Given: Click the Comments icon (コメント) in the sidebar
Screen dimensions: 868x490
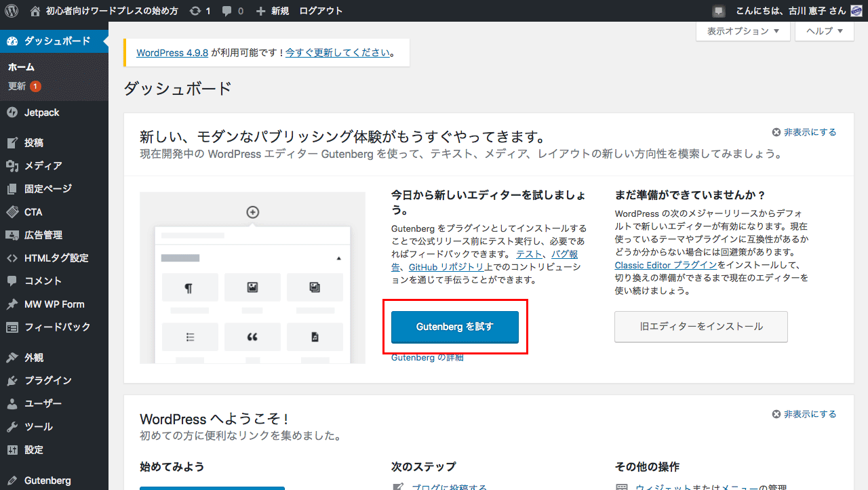Looking at the screenshot, I should click(12, 281).
